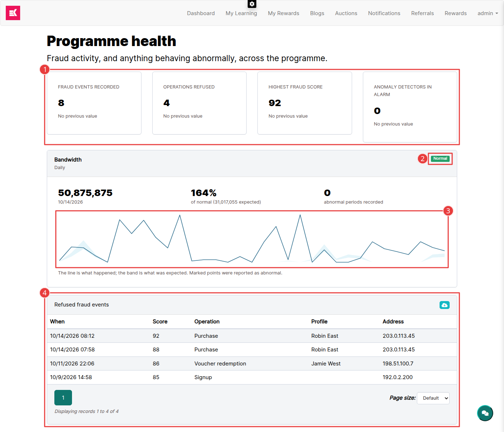
Task: Click Jamie West profile cell
Action: click(x=326, y=364)
